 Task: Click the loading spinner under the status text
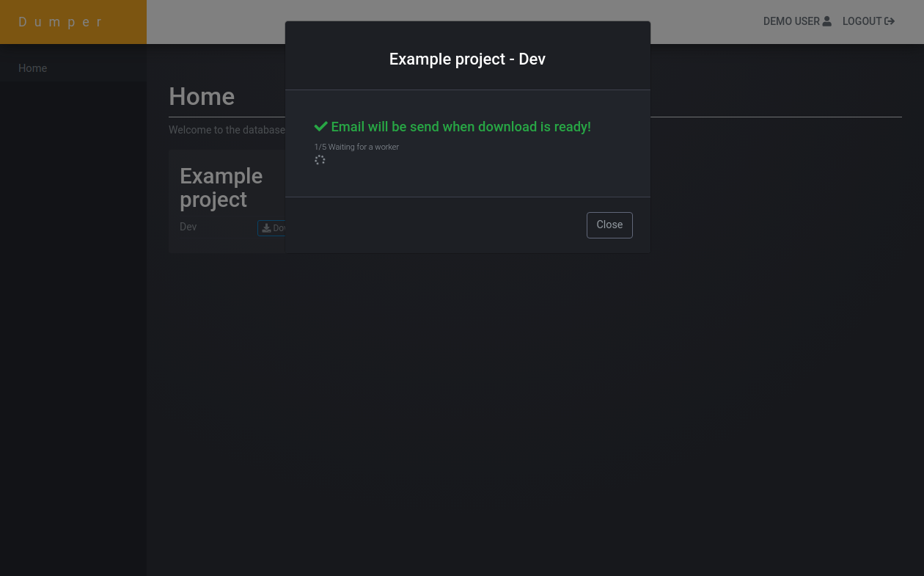click(320, 160)
